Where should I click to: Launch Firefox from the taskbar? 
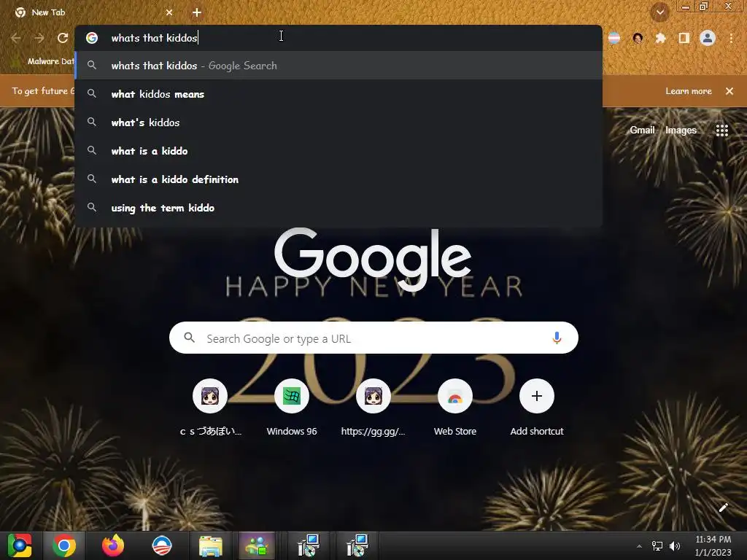113,545
